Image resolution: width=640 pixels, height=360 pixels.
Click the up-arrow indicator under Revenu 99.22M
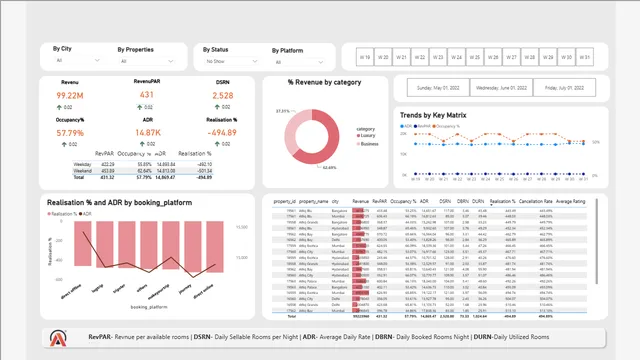[x=59, y=107]
